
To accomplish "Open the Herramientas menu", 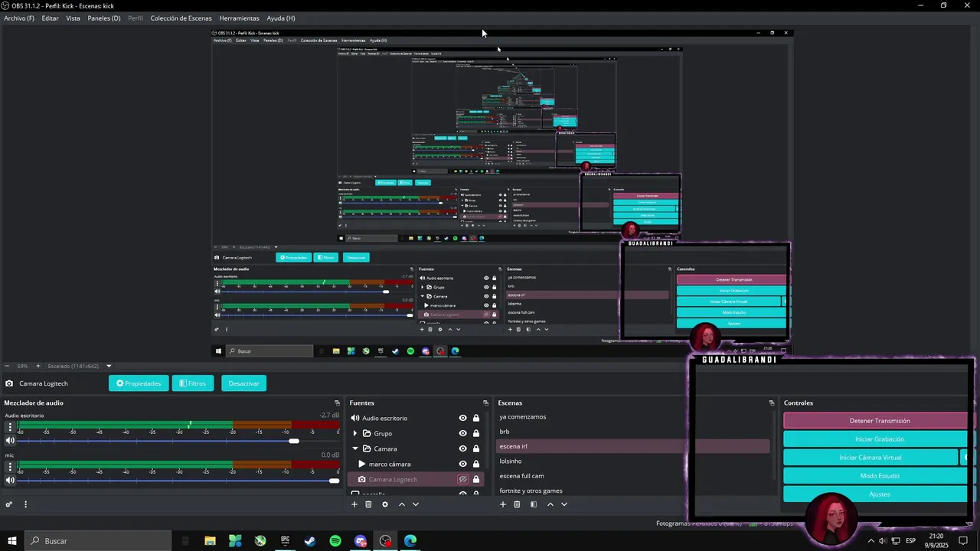I will pos(239,18).
